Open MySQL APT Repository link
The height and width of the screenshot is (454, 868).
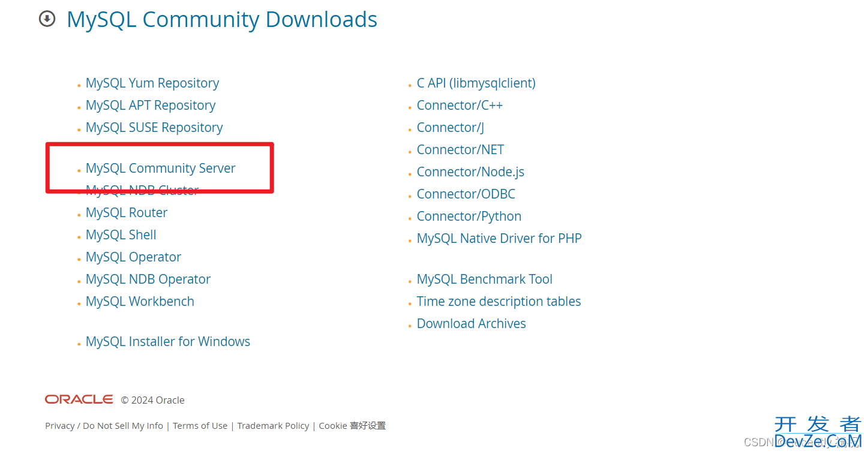pos(151,105)
